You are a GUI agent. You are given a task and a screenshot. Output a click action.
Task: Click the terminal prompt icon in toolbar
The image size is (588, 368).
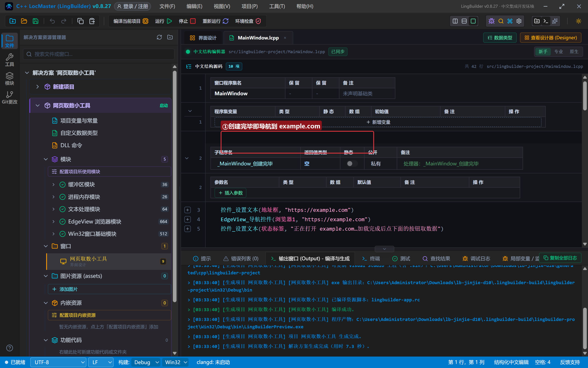coord(546,21)
